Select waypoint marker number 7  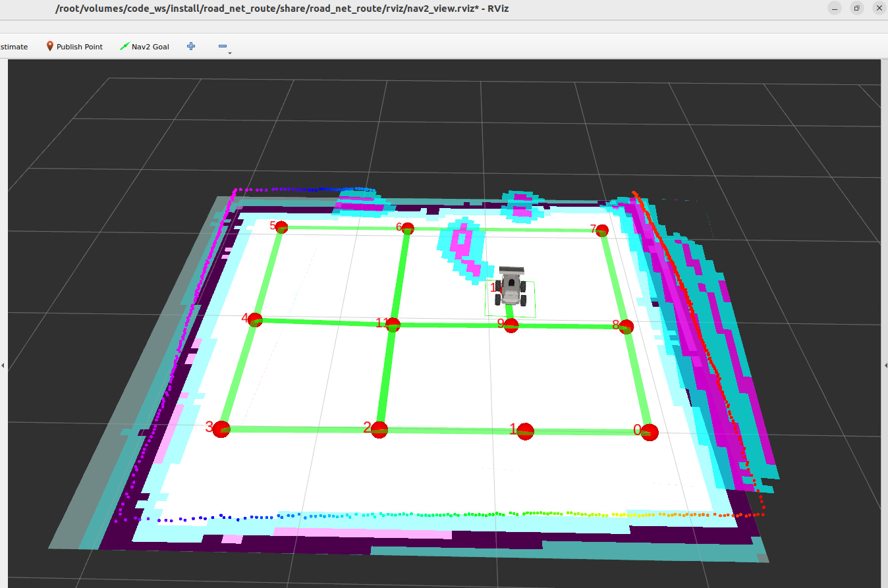[x=601, y=230]
